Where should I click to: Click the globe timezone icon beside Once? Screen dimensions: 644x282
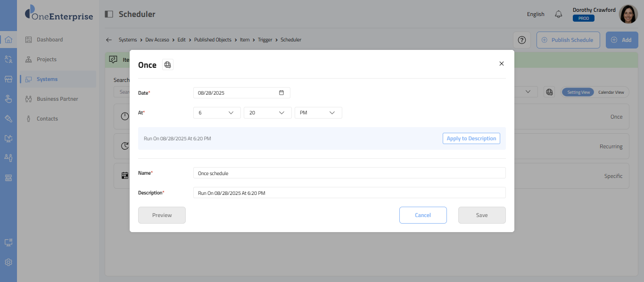(x=168, y=65)
